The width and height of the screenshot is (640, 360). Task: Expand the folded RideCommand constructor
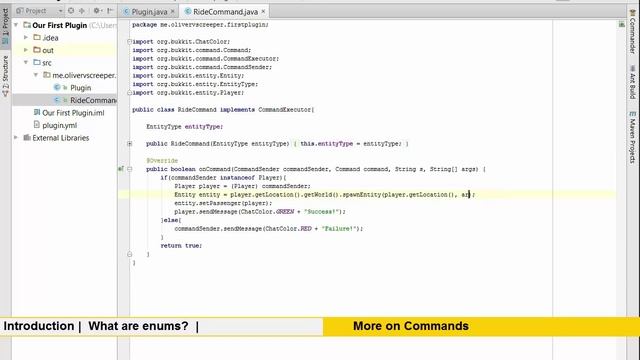coord(129,144)
